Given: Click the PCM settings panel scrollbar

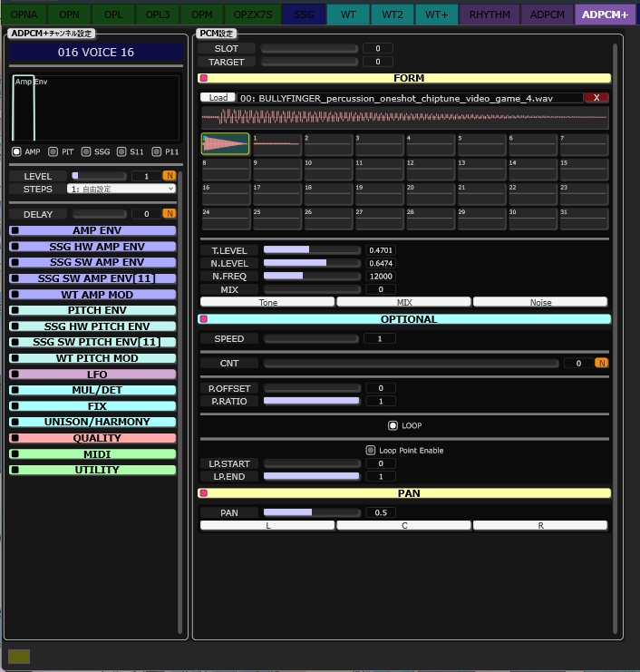Looking at the screenshot, I should point(616,338).
